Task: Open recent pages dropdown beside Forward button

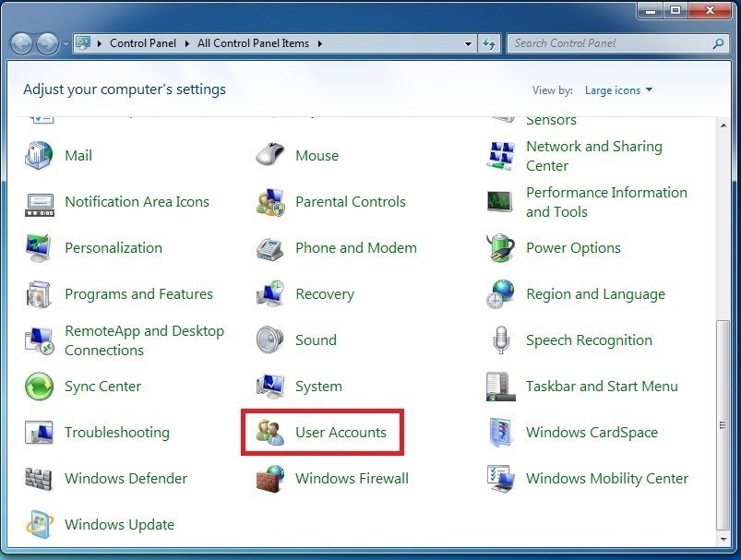Action: (x=66, y=44)
